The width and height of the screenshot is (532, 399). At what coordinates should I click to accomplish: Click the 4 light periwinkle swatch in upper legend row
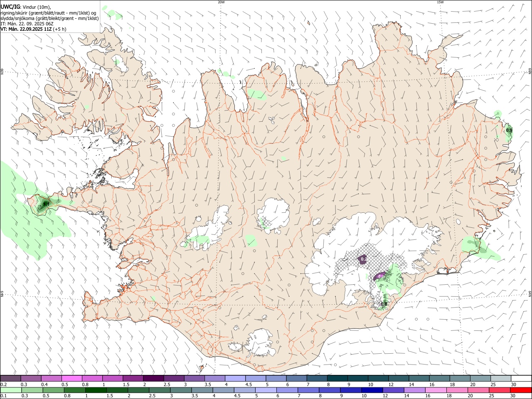point(235,378)
